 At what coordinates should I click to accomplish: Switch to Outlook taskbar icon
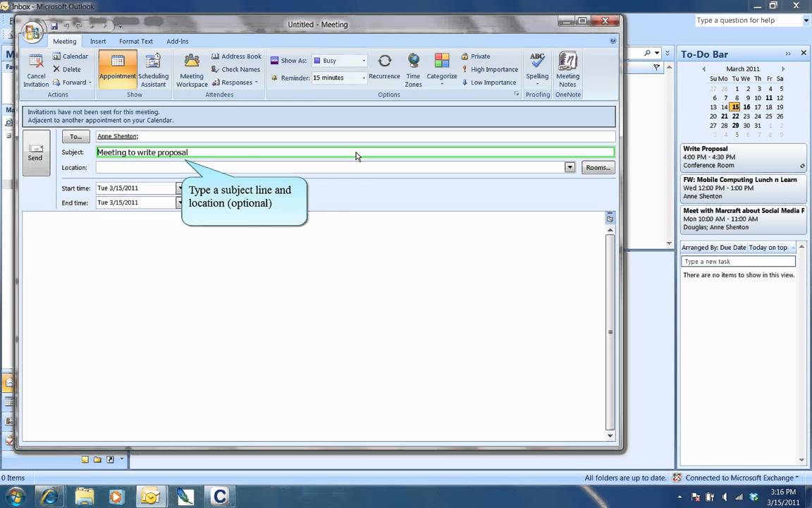(151, 497)
